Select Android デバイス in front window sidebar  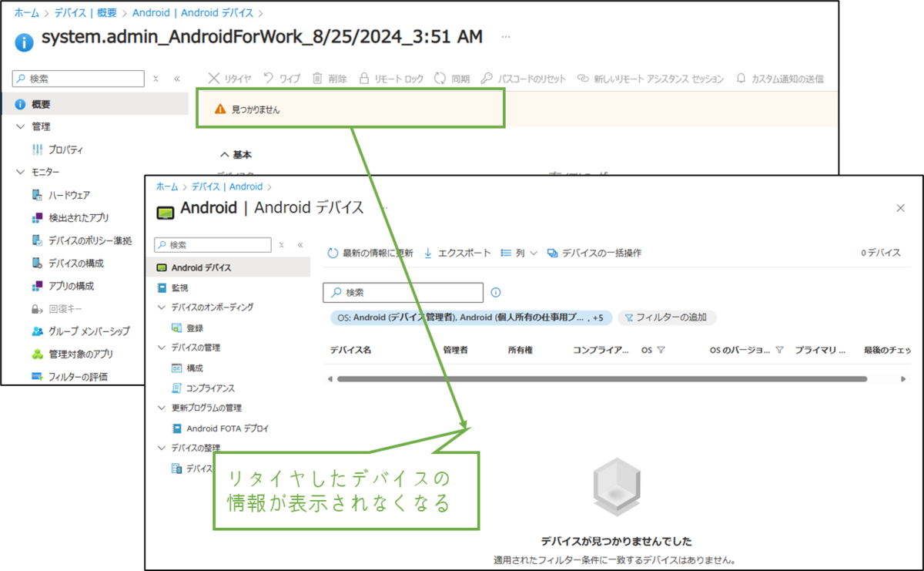[228, 267]
